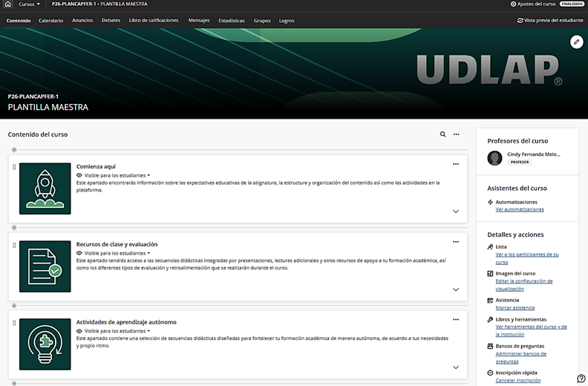The image size is (588, 386).
Task: Click the add content plus above Comienza aquí
Action: pyautogui.click(x=14, y=151)
